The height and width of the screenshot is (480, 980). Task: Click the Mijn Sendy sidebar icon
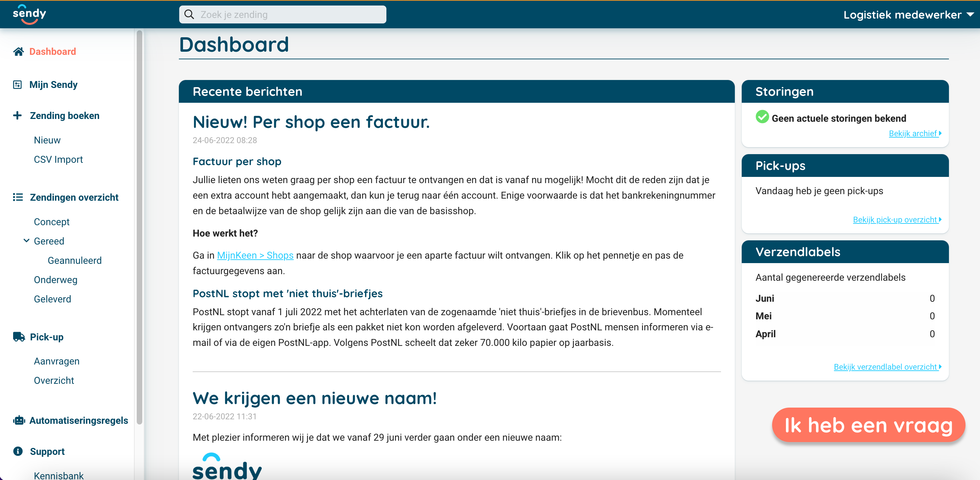(18, 84)
